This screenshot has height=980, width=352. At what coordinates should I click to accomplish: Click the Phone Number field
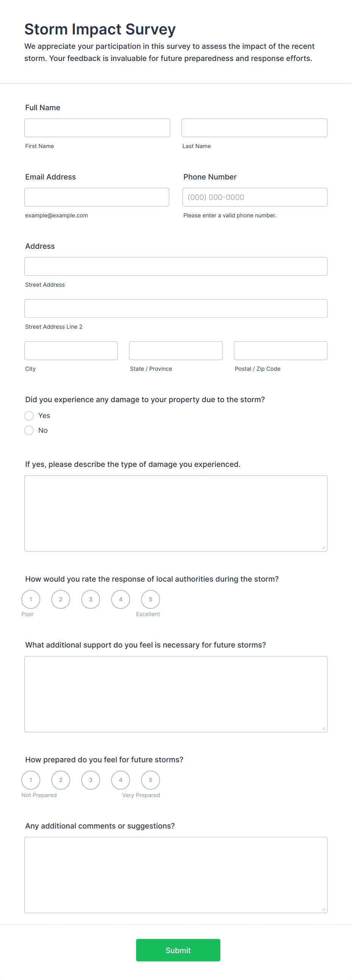[255, 197]
